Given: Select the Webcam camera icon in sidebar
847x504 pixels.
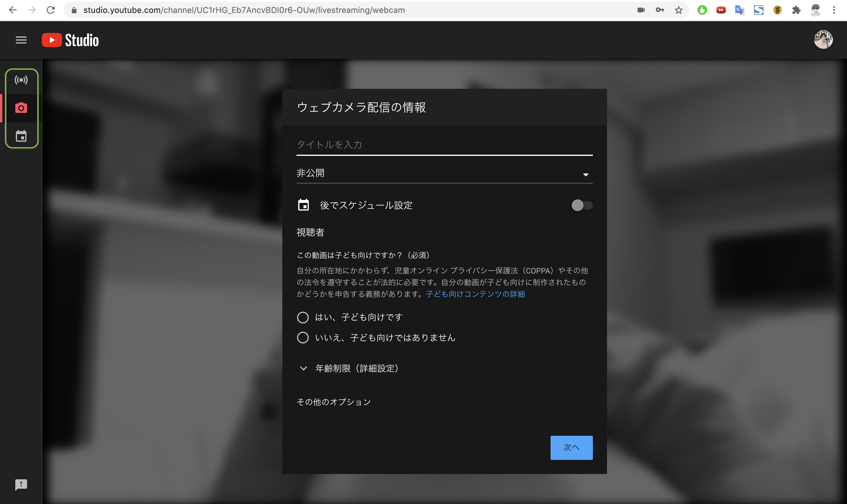Looking at the screenshot, I should pyautogui.click(x=21, y=108).
